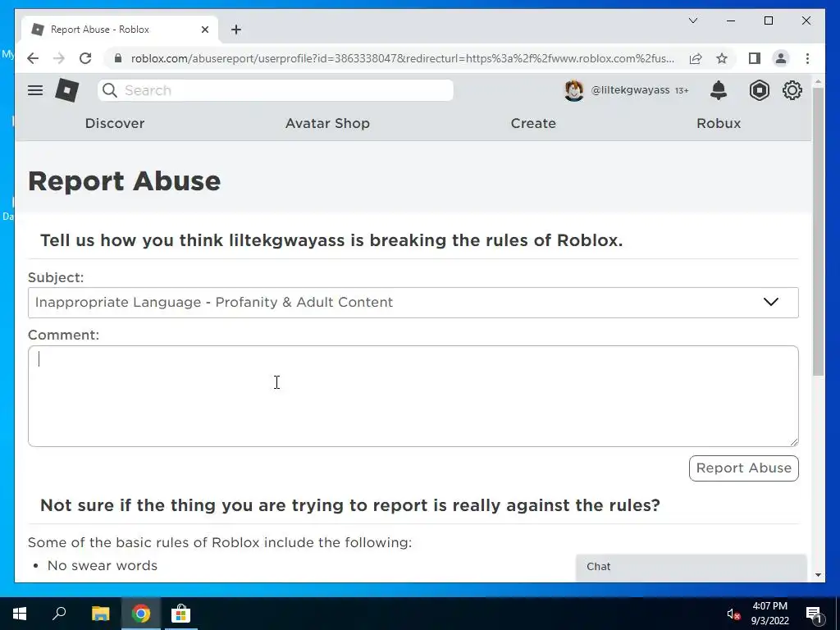This screenshot has height=630, width=840.
Task: Click the Subject dropdown chevron arrow
Action: pos(770,302)
